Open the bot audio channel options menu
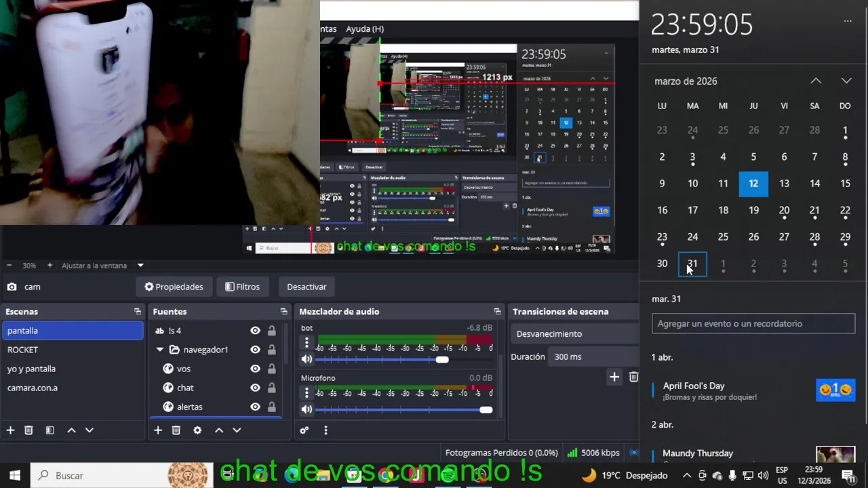This screenshot has width=868, height=488. [307, 344]
